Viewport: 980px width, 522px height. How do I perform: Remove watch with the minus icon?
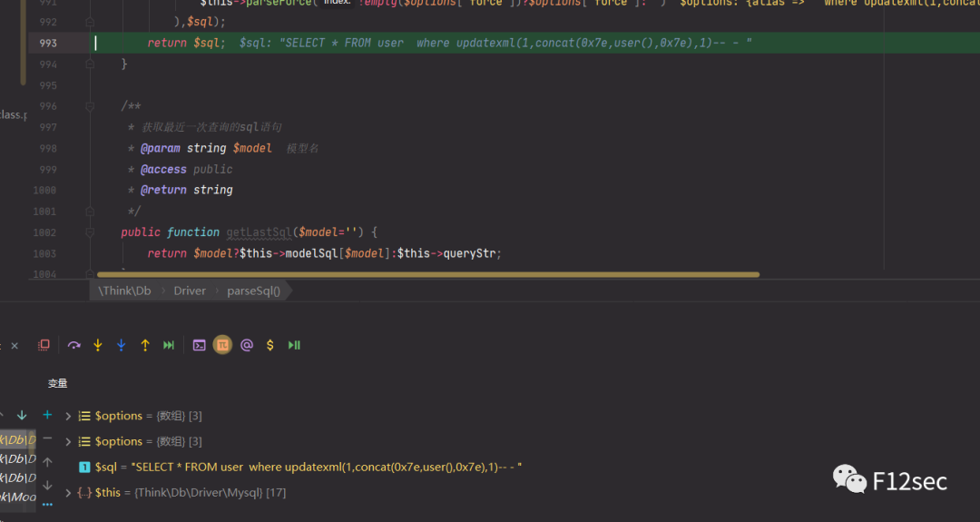(x=47, y=438)
